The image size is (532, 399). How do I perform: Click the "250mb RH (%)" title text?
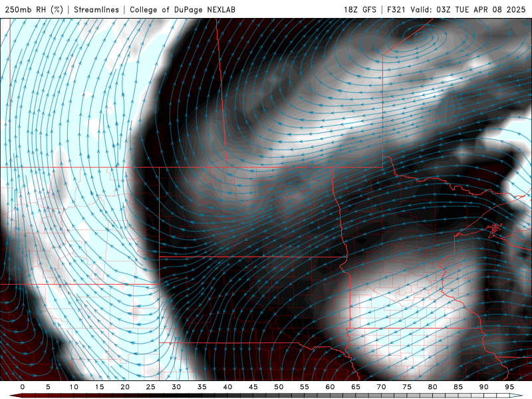pos(34,9)
